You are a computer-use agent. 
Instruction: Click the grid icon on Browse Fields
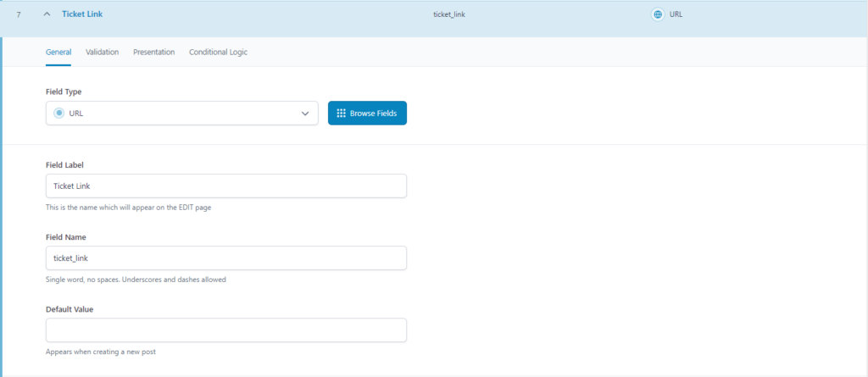coord(341,113)
